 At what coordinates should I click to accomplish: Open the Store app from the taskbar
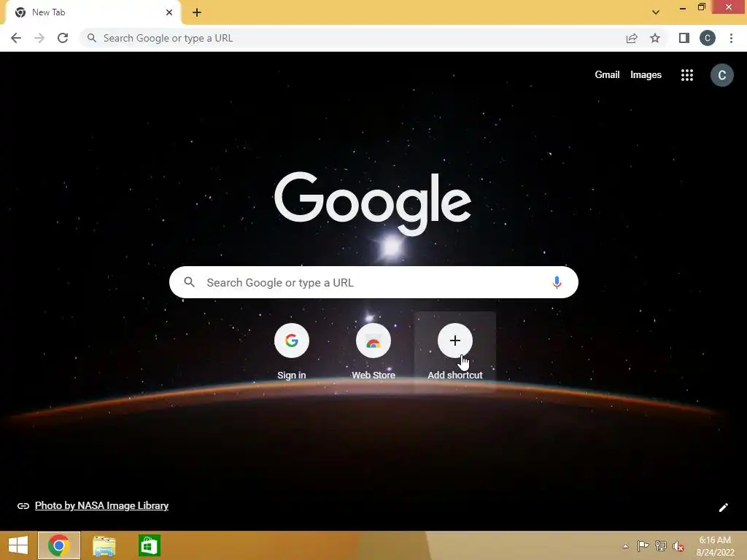tap(149, 545)
